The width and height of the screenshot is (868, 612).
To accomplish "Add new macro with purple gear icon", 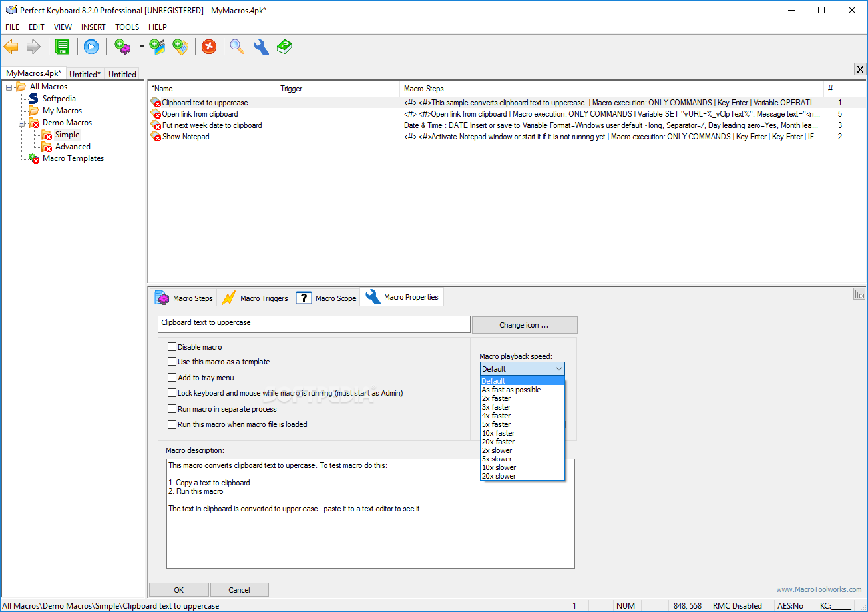I will tap(122, 47).
